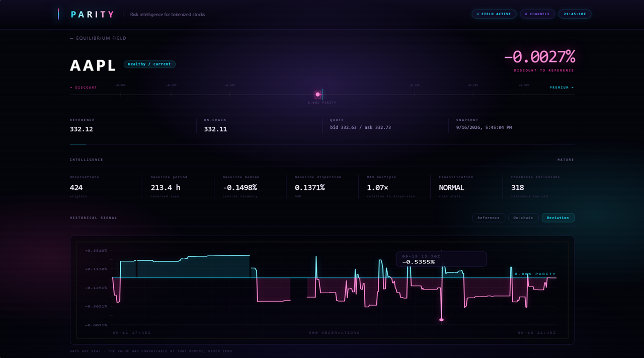This screenshot has height=358, width=644.
Task: Click the HISTORICAL SIGNAL heading
Action: pos(94,218)
